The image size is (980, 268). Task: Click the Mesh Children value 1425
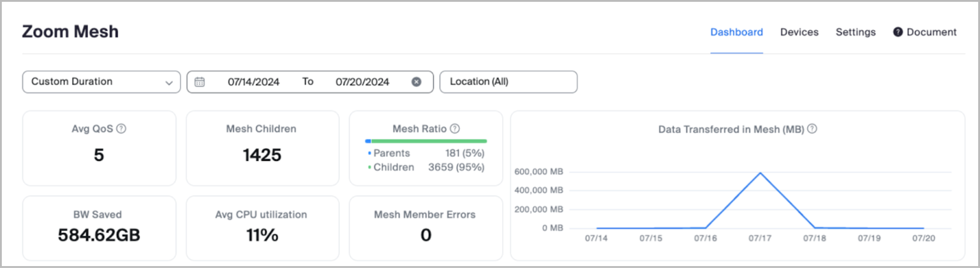pos(262,155)
